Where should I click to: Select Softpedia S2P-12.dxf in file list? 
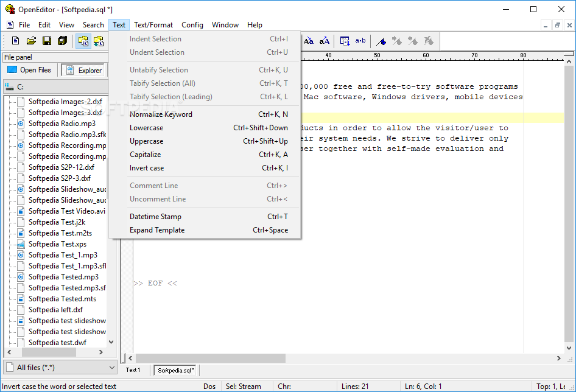coord(61,167)
